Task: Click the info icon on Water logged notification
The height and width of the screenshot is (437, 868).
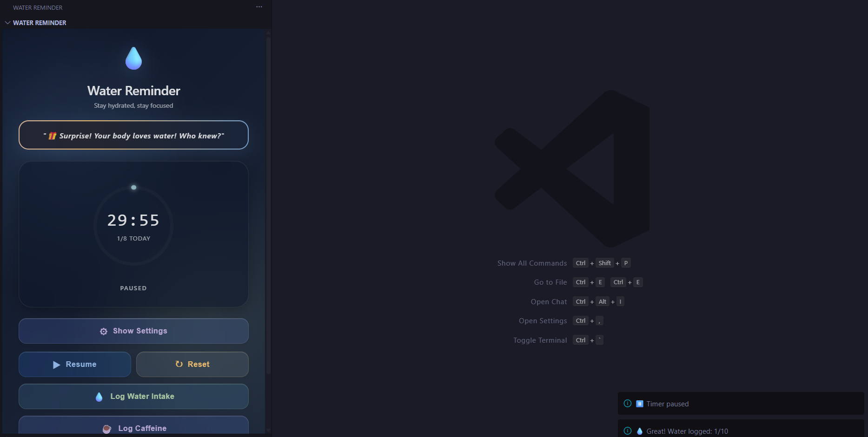Action: click(628, 431)
